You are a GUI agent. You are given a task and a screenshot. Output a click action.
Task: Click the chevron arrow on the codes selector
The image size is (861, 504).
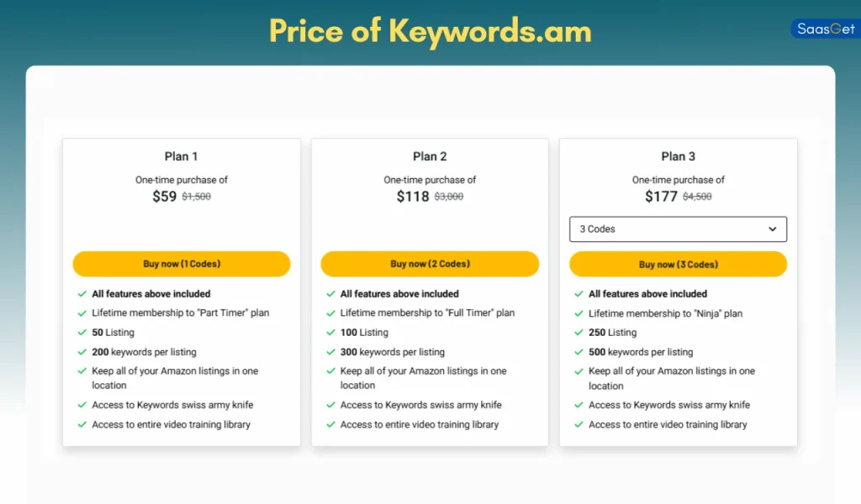tap(773, 228)
